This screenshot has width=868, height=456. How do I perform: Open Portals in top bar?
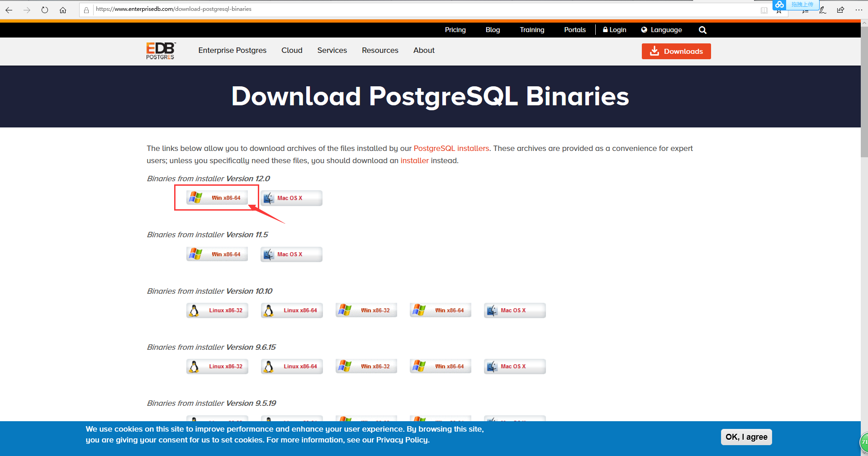coord(575,30)
